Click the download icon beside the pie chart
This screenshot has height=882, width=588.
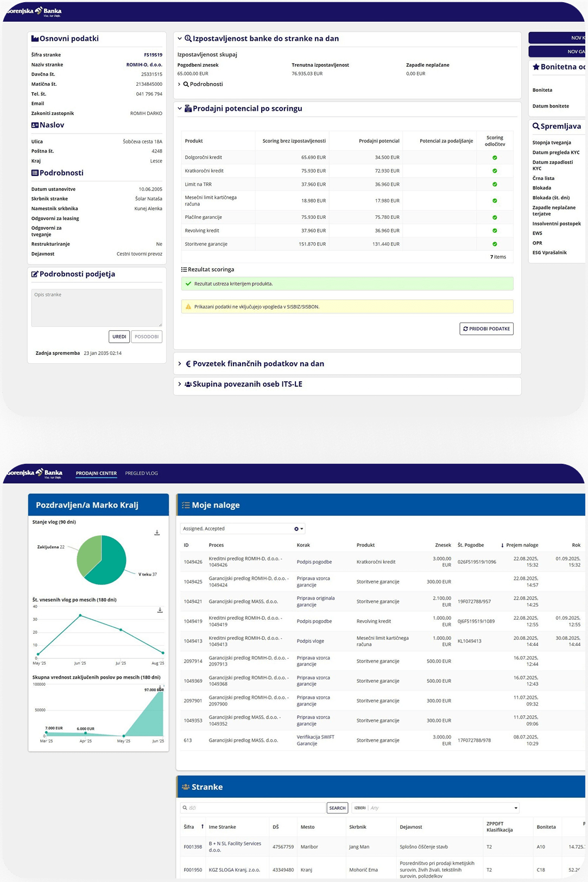pyautogui.click(x=157, y=533)
